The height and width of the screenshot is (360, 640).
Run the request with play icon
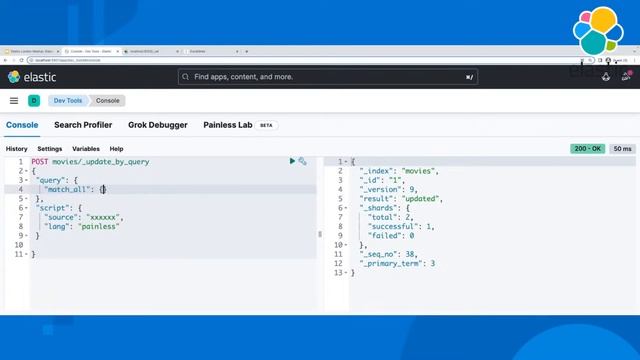pyautogui.click(x=292, y=161)
